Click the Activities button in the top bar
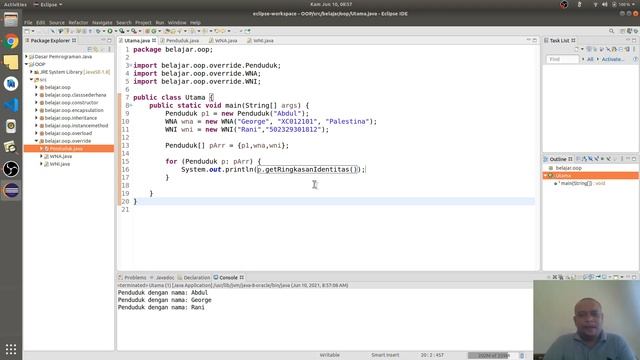The width and height of the screenshot is (640, 360). [15, 4]
